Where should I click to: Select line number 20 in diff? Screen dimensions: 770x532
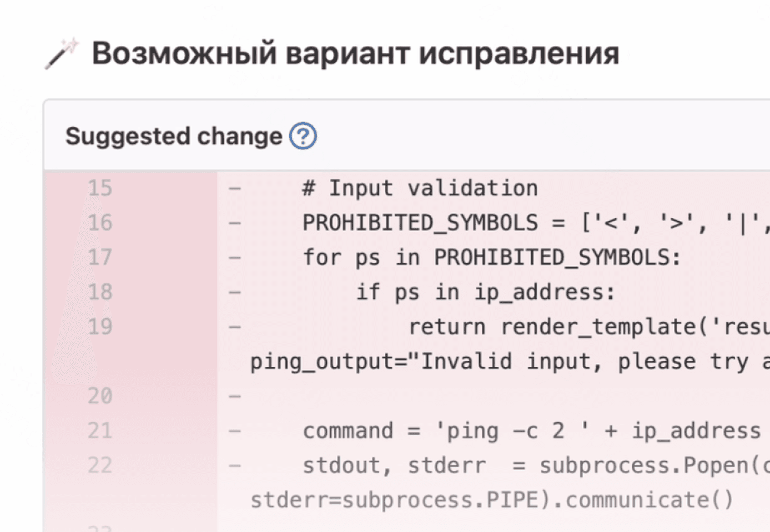tap(100, 396)
